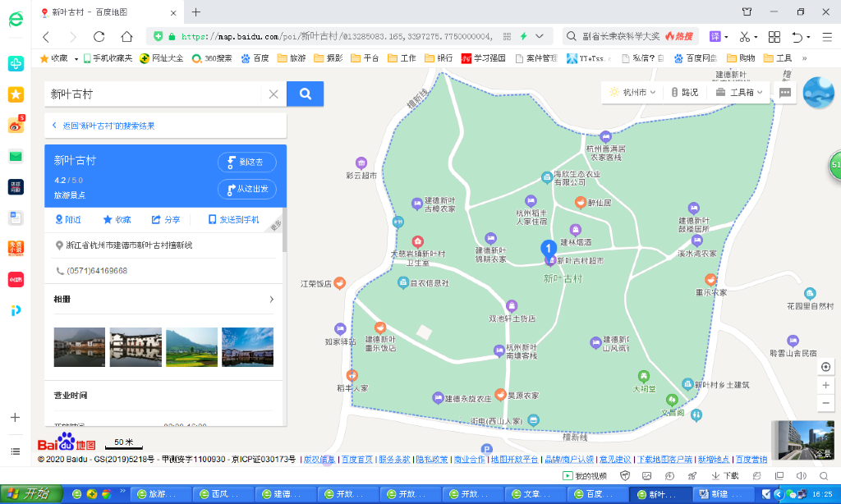
Task: Select the 彩云超市 map marker
Action: click(361, 163)
